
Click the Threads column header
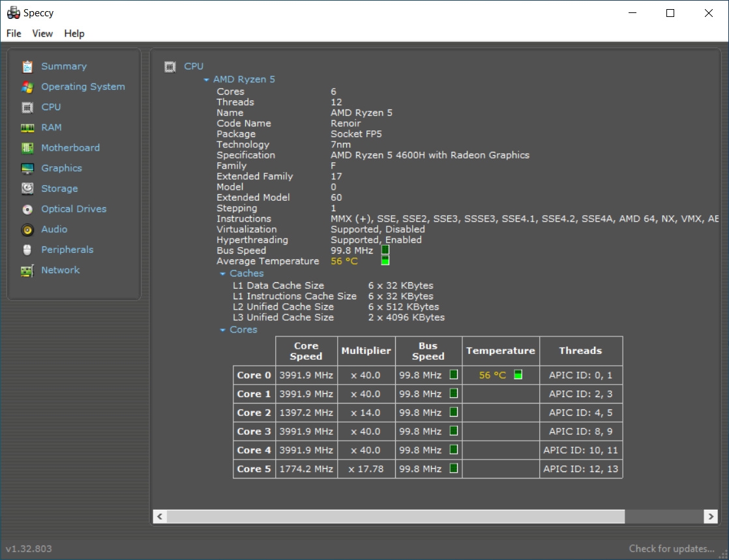(581, 351)
